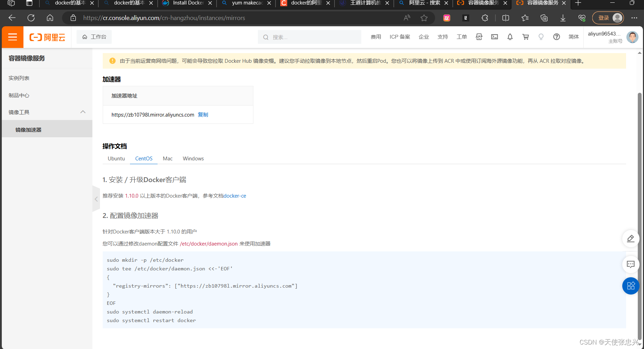Switch to the Windows documentation tab
The image size is (644, 349).
coord(193,158)
